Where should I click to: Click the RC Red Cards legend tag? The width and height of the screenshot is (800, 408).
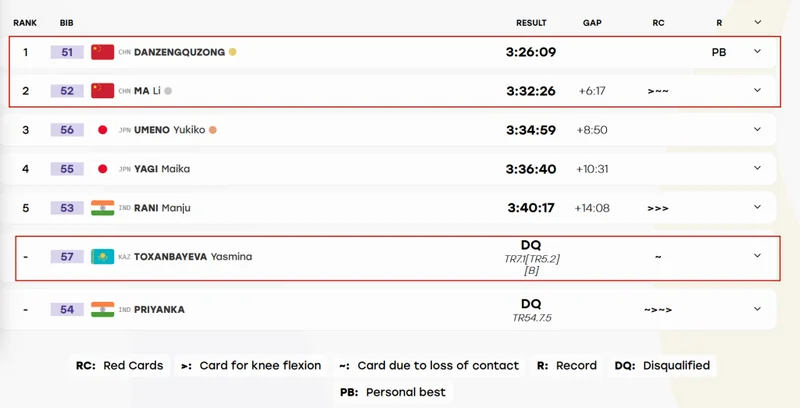point(119,366)
